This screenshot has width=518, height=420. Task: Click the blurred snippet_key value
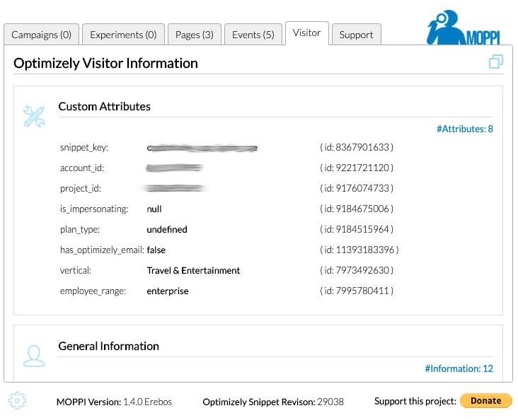pos(202,148)
